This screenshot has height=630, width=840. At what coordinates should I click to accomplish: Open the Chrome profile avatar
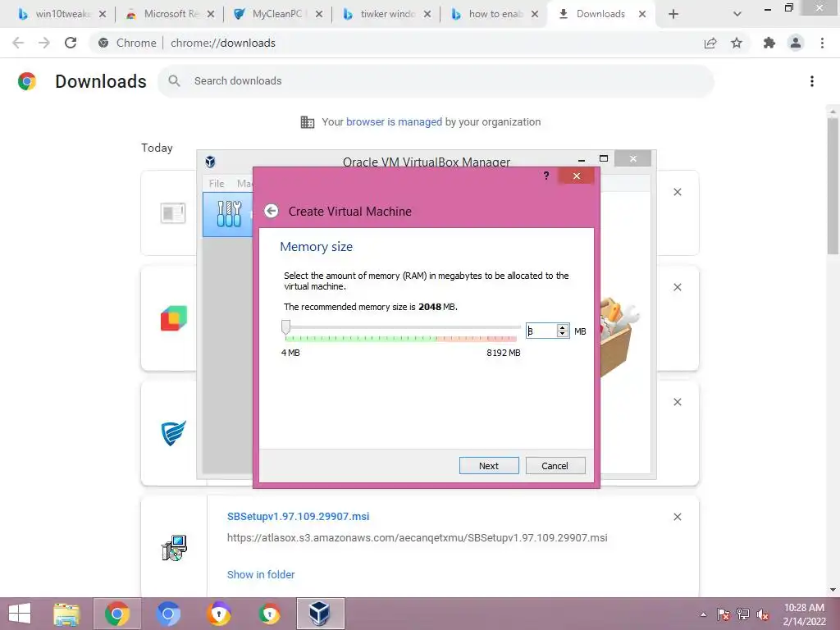[796, 43]
